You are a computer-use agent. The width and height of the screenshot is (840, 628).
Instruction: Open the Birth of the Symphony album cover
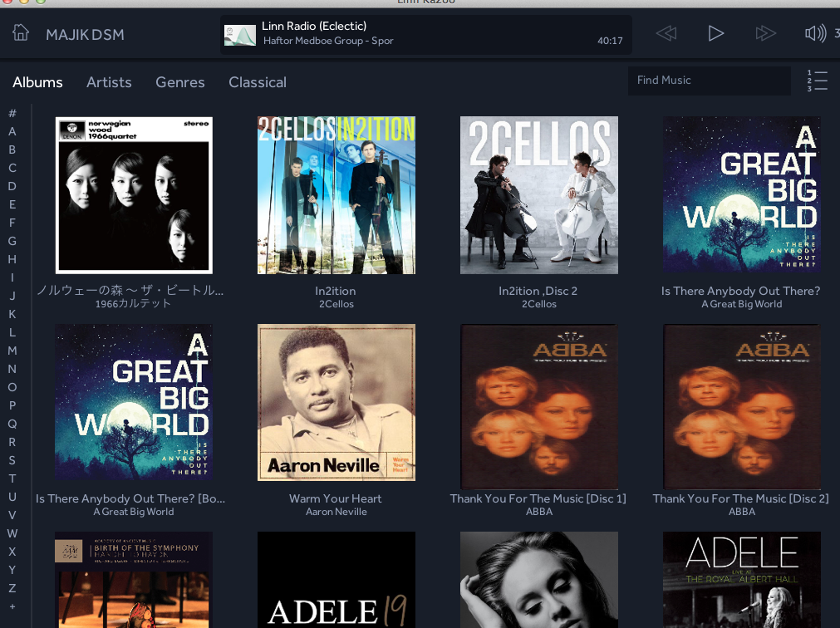point(134,580)
